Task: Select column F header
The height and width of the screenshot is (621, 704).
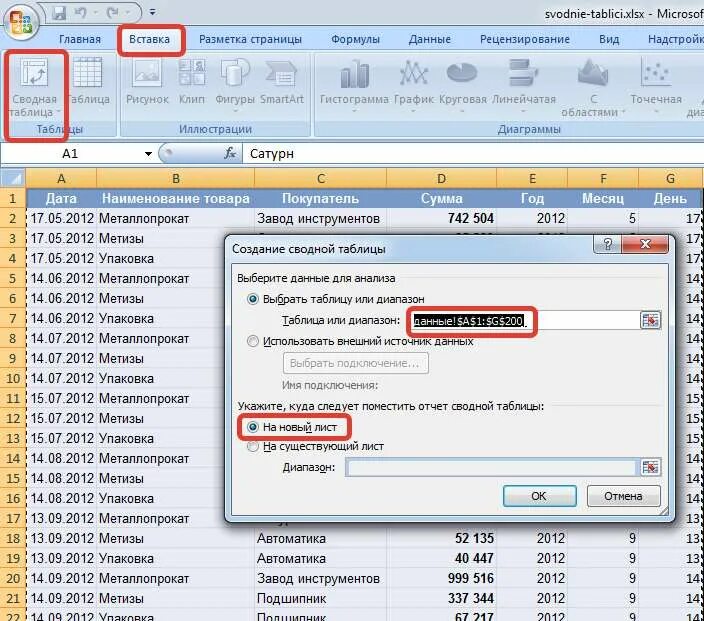Action: 603,179
